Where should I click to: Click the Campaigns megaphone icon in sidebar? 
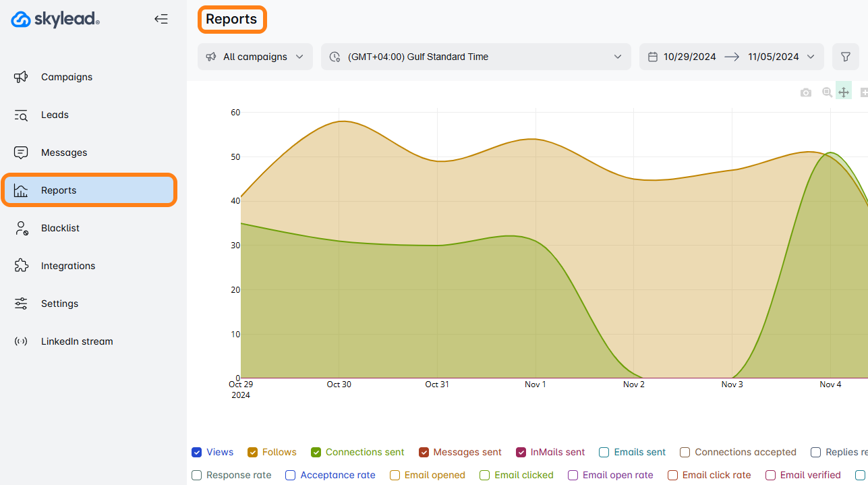pyautogui.click(x=21, y=77)
